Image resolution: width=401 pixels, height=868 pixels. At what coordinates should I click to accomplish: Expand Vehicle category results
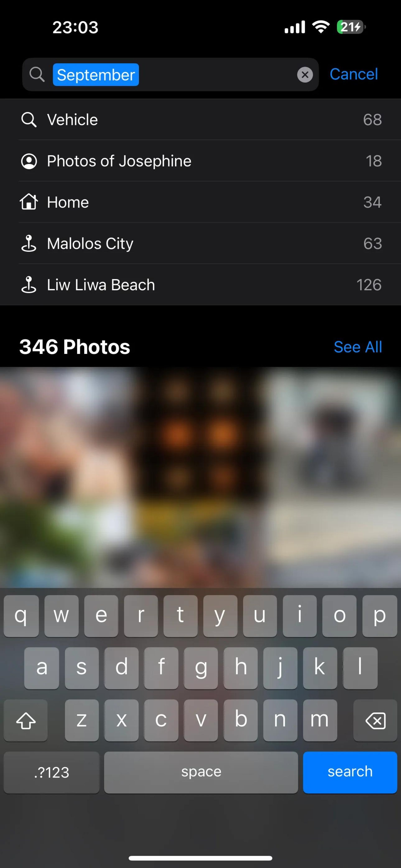coord(200,120)
